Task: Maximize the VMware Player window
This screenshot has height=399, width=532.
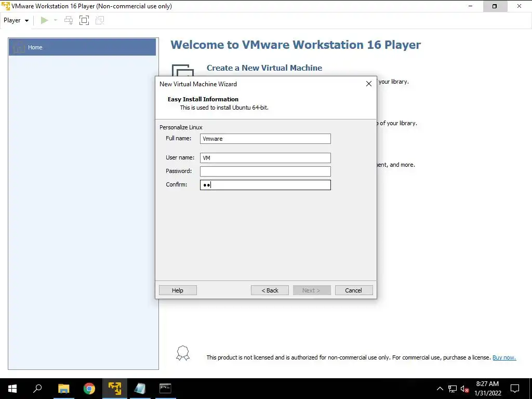Action: point(495,6)
